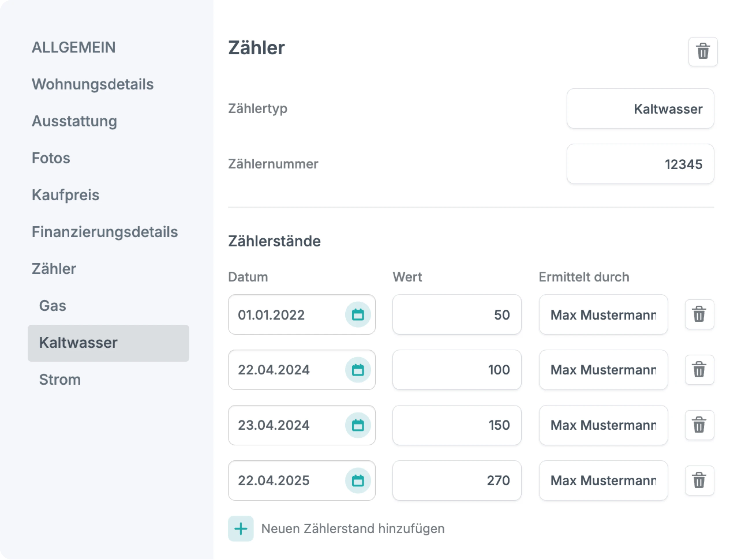Delete the reading with value 100

(x=699, y=370)
